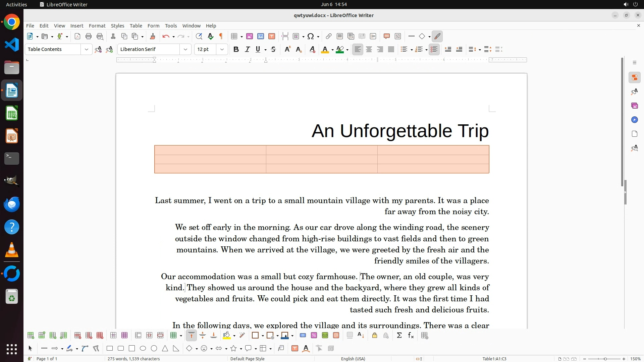Click the zoom slider in status bar
The width and height of the screenshot is (644, 362).
[x=605, y=359]
